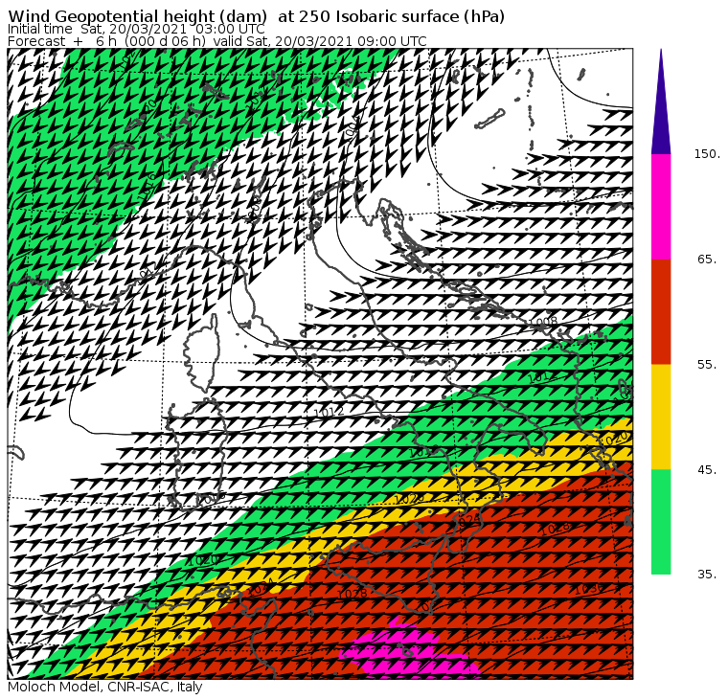Click the '45.' colorbar label
Image resolution: width=728 pixels, height=700 pixels.
click(707, 470)
